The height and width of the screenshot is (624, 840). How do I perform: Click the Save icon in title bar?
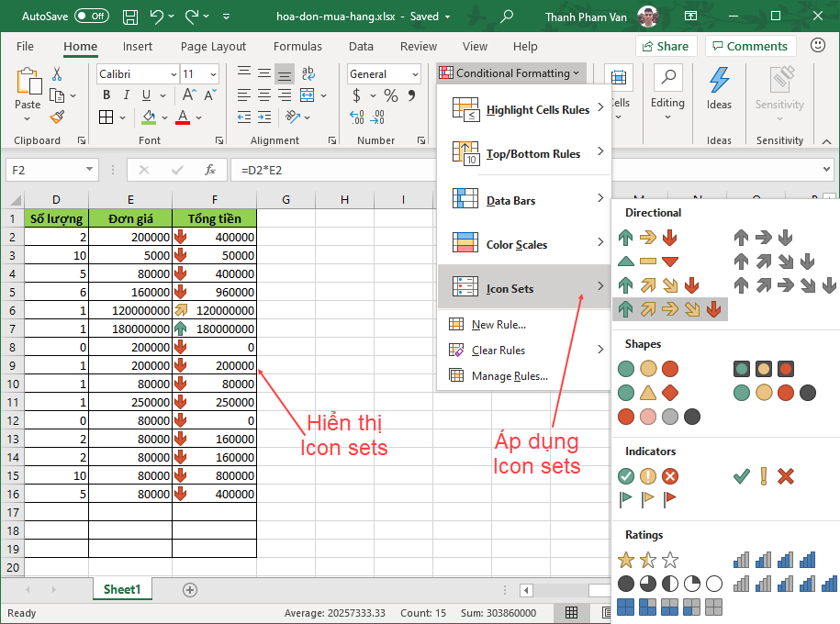[130, 17]
